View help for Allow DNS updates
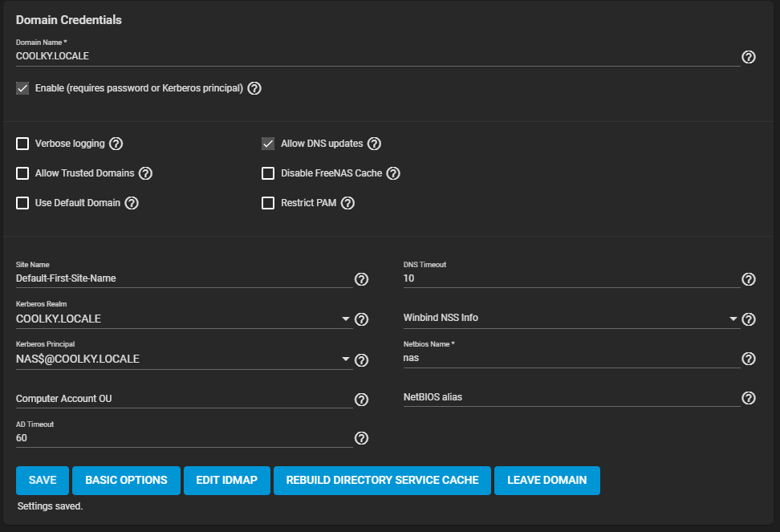Image resolution: width=780 pixels, height=532 pixels. (374, 144)
